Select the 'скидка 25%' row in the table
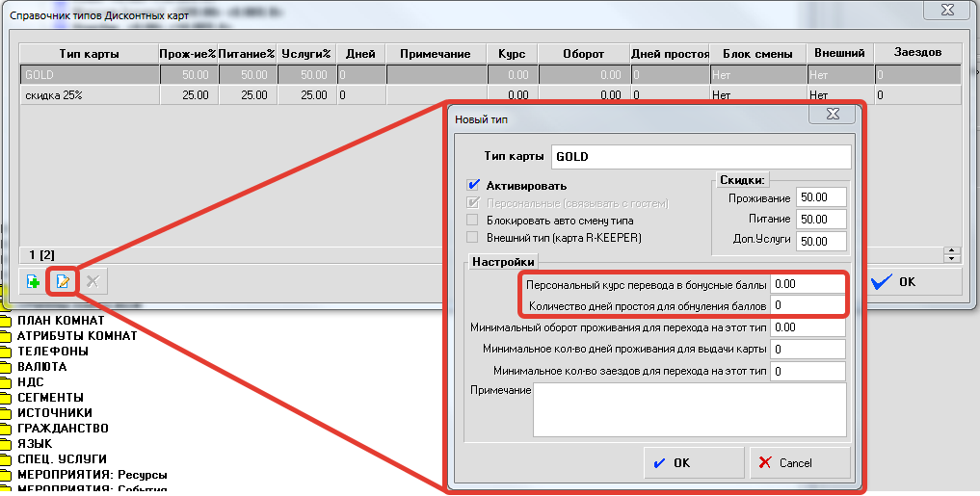 89,95
